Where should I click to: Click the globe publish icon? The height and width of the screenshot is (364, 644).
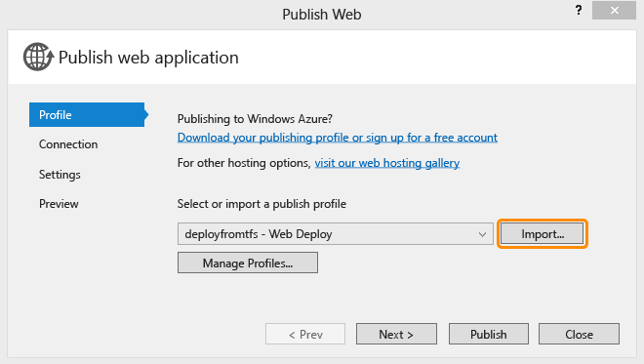point(38,57)
